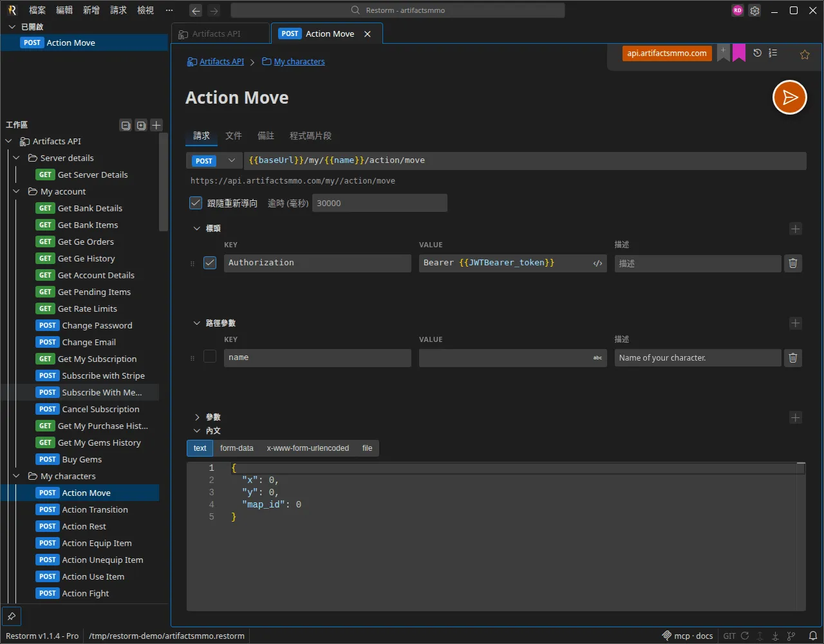Click the git branch icon

[791, 636]
